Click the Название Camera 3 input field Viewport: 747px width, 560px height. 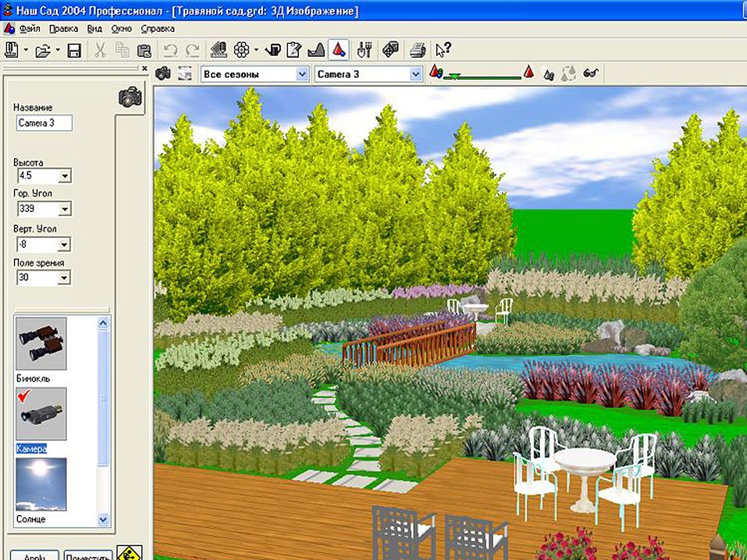point(44,122)
